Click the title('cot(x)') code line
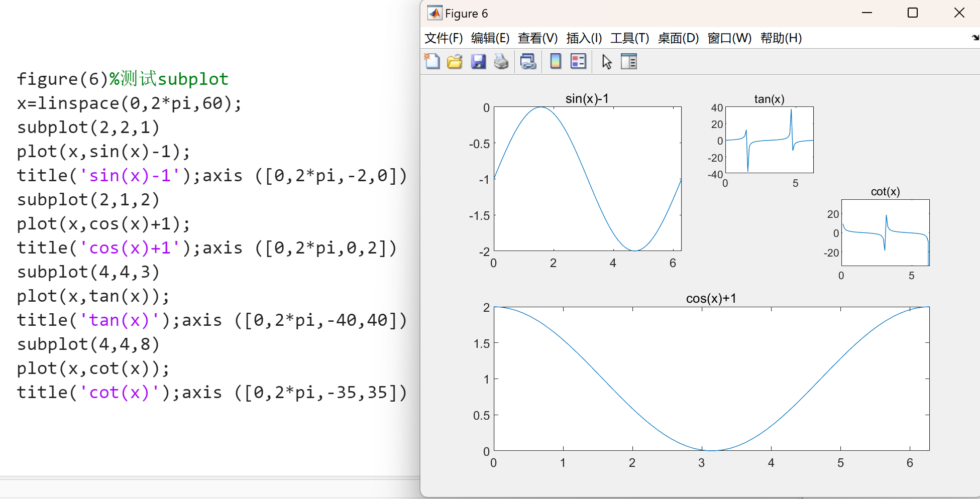This screenshot has width=980, height=499. 212,393
